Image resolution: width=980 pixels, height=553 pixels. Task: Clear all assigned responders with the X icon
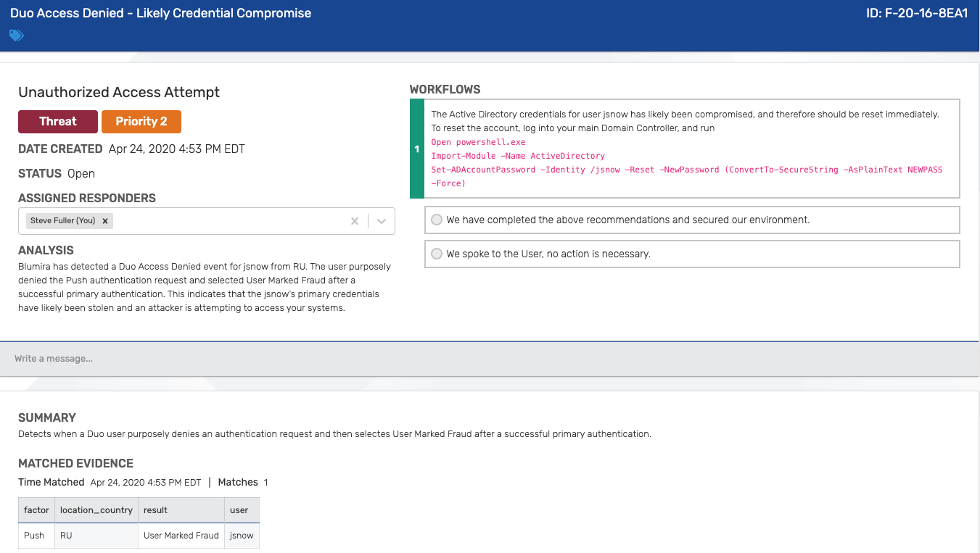(354, 220)
